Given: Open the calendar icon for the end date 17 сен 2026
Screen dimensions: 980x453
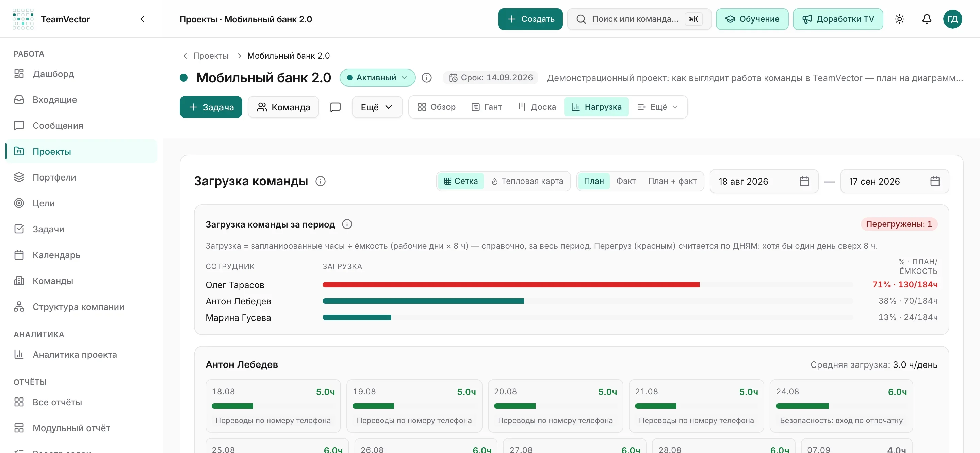Looking at the screenshot, I should coord(934,181).
